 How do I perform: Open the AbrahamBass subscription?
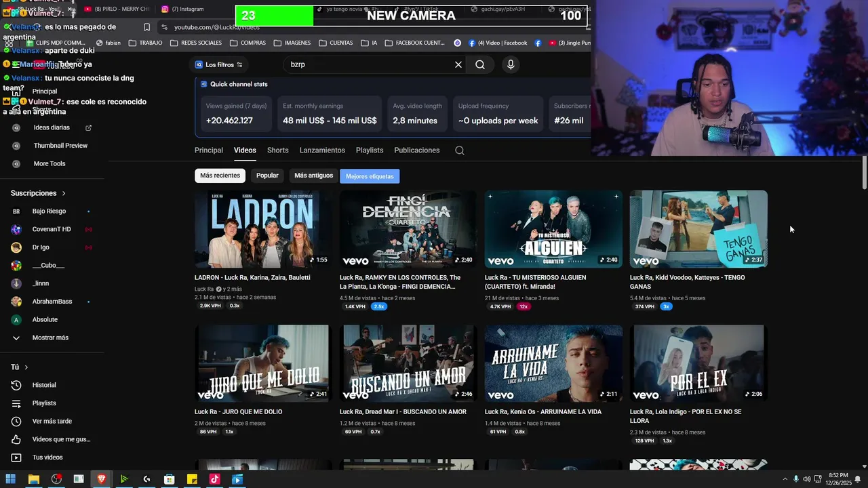[x=53, y=302]
